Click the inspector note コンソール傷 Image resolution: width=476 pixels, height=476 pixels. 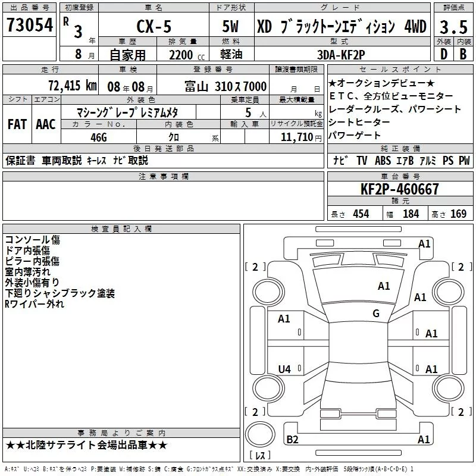(33, 240)
